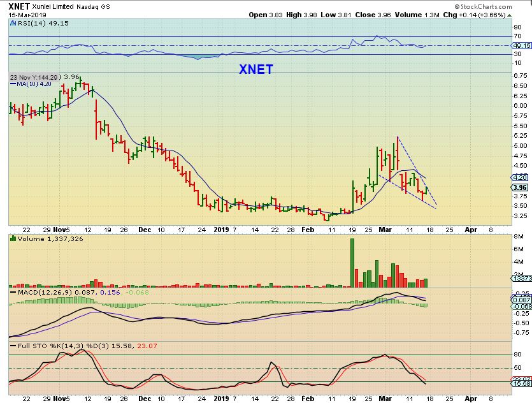This screenshot has width=532, height=403.
Task: Click the tallest green volume bar
Action: coord(352,263)
